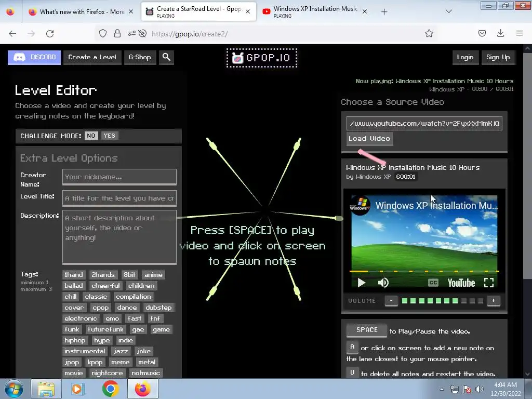Click the green volume level blocks

tap(430, 301)
